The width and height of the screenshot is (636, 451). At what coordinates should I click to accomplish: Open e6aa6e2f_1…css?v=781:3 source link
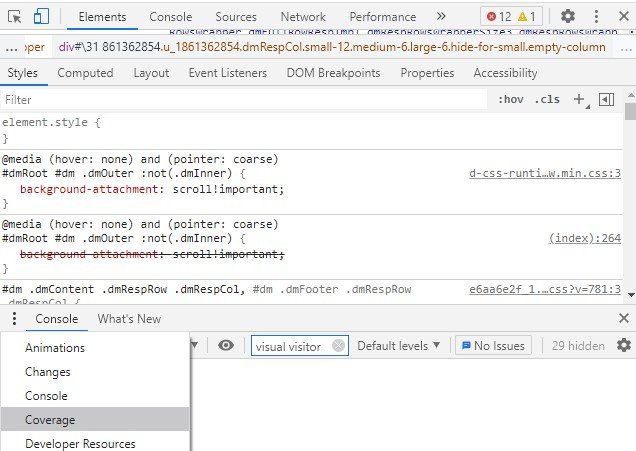click(x=545, y=289)
